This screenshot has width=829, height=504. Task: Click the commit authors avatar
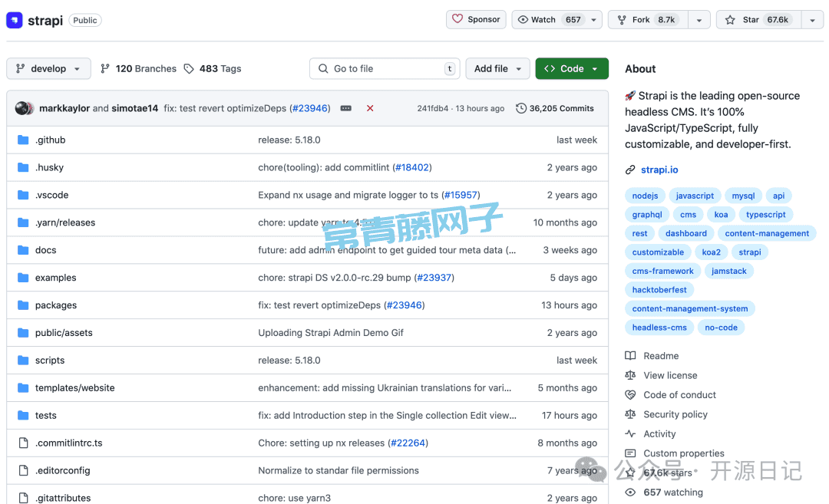click(x=25, y=108)
